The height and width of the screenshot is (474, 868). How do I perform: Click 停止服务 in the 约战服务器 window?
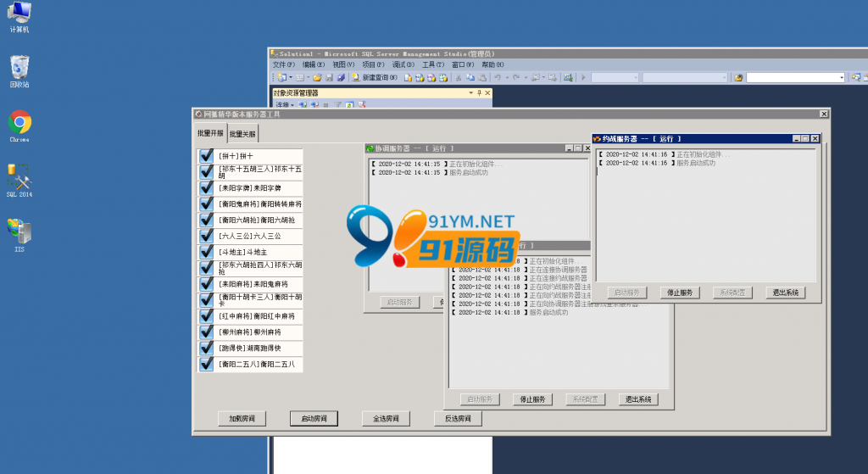[x=680, y=293]
